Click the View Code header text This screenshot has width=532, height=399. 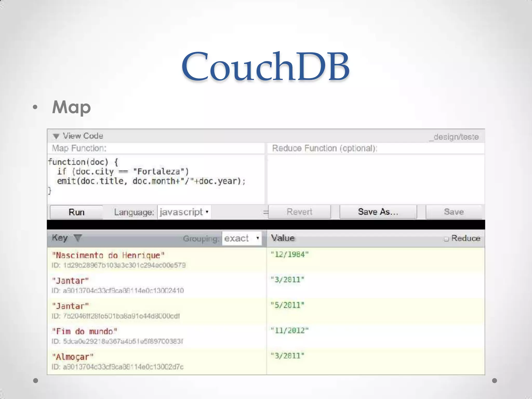pyautogui.click(x=83, y=136)
